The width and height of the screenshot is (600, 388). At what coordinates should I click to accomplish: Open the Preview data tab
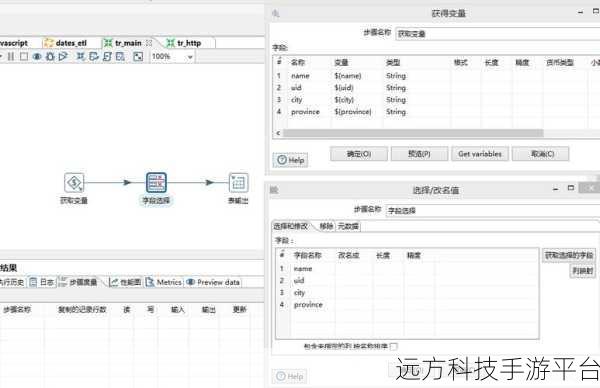[x=213, y=282]
